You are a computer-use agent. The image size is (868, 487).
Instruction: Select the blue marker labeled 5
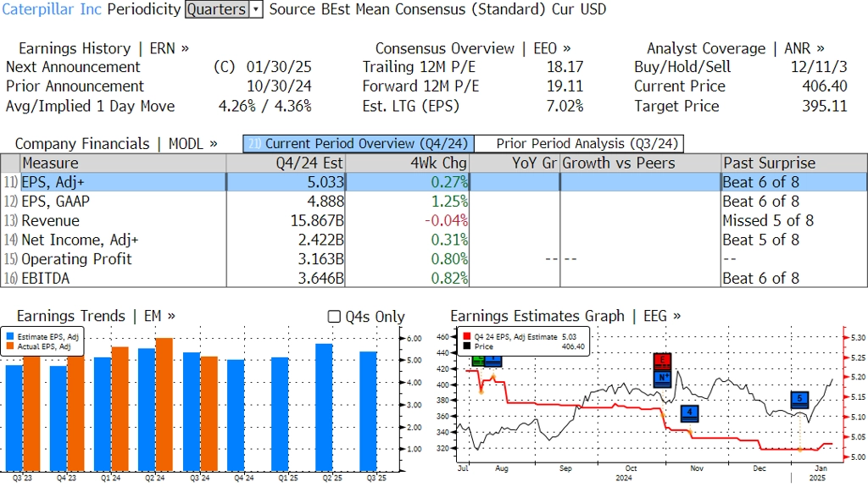[x=798, y=400]
